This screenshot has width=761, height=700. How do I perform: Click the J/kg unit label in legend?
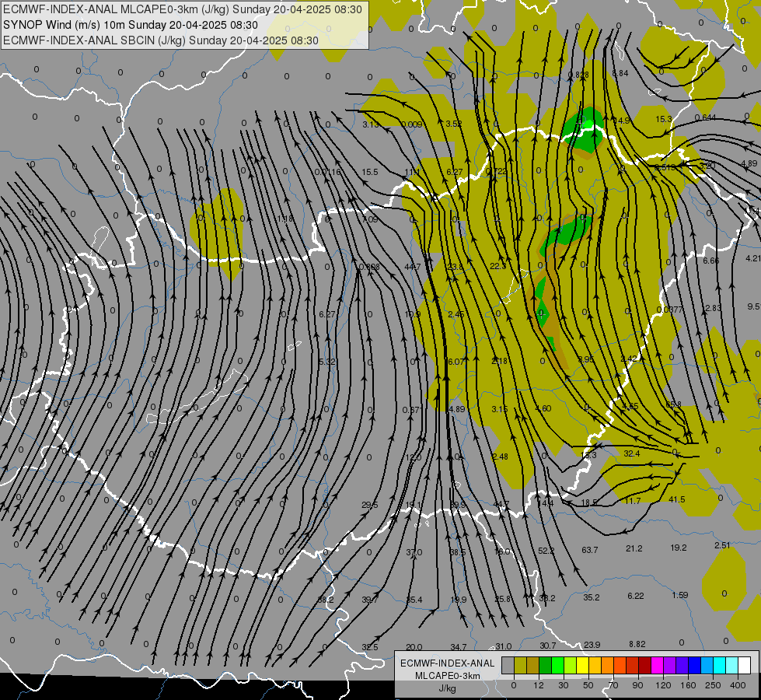(448, 688)
